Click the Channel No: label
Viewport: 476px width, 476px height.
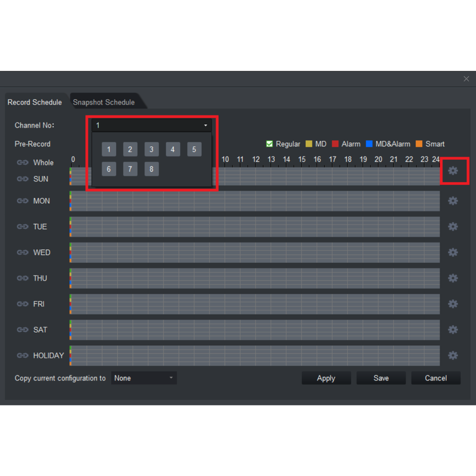point(34,125)
